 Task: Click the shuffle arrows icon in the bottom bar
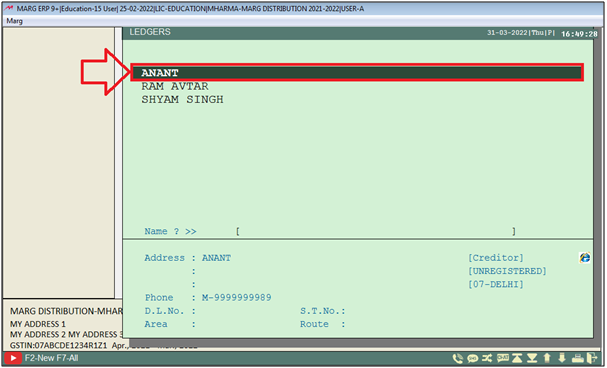pos(487,358)
